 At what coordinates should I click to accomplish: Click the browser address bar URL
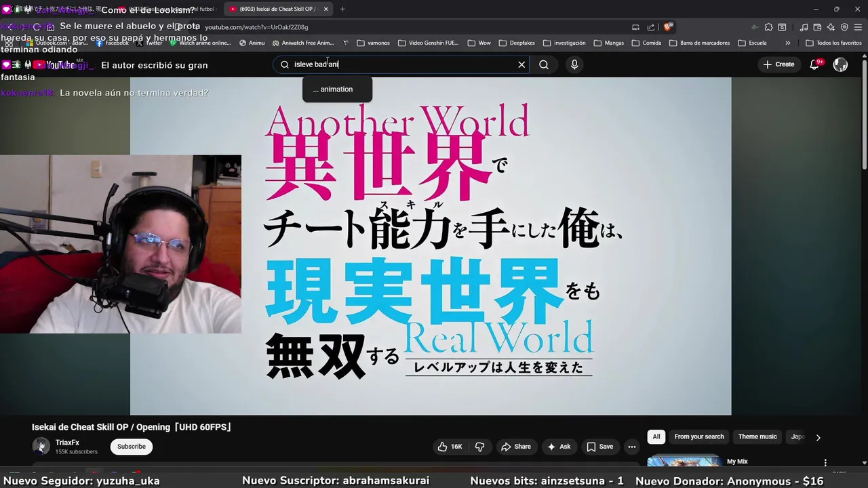tap(256, 27)
